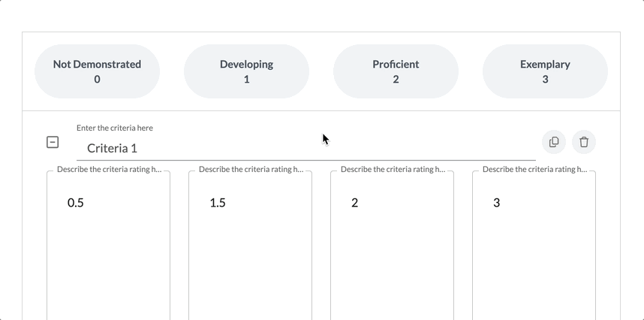Screen dimensions: 644x320
Task: Edit the description box containing 1.5
Action: tap(250, 240)
